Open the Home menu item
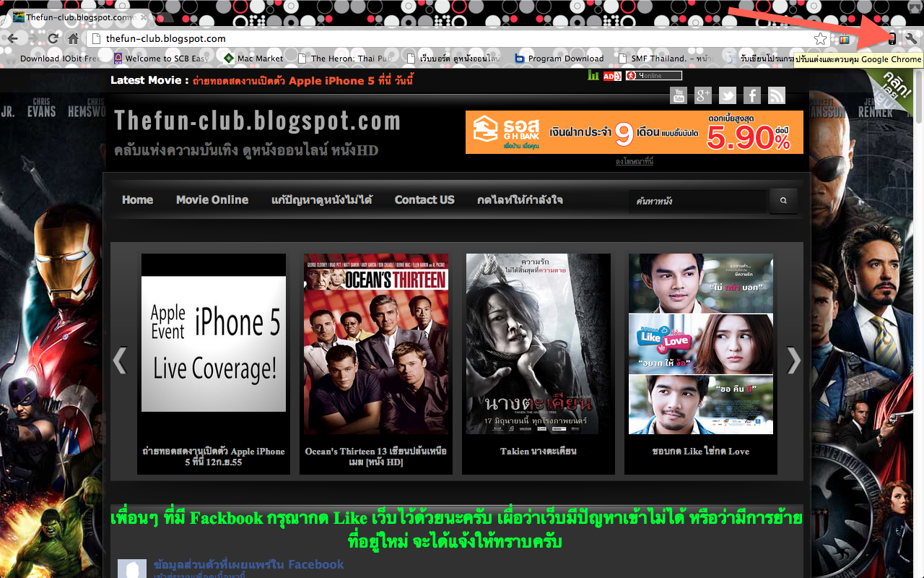This screenshot has height=578, width=924. pos(137,200)
